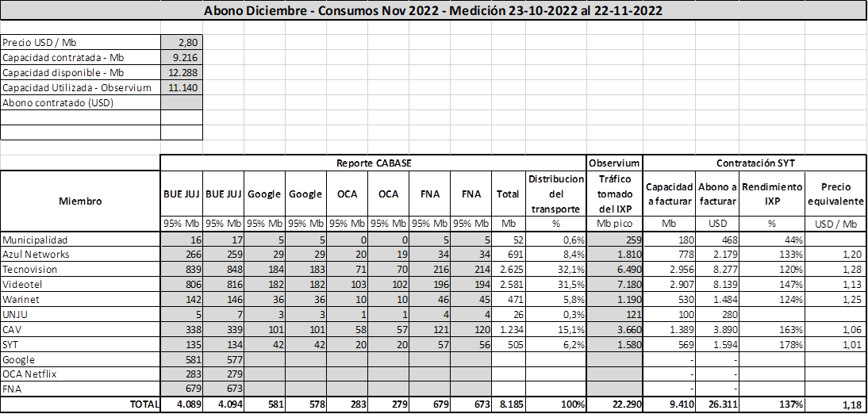
Task: Click Municipalidad's Rendimiento IXP 44% cell
Action: [751, 239]
